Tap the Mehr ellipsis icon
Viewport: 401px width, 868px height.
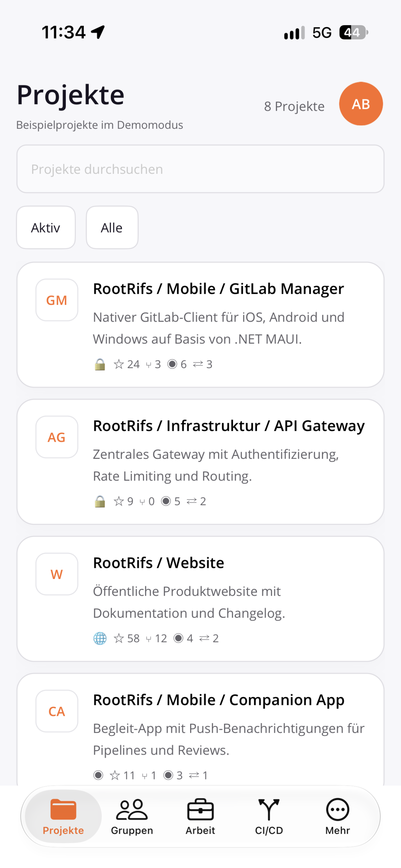pyautogui.click(x=337, y=809)
